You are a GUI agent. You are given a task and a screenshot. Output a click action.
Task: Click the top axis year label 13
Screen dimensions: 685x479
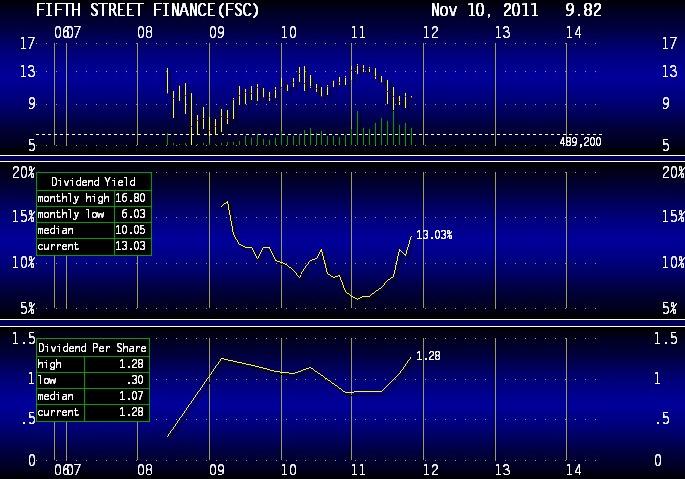(x=502, y=32)
